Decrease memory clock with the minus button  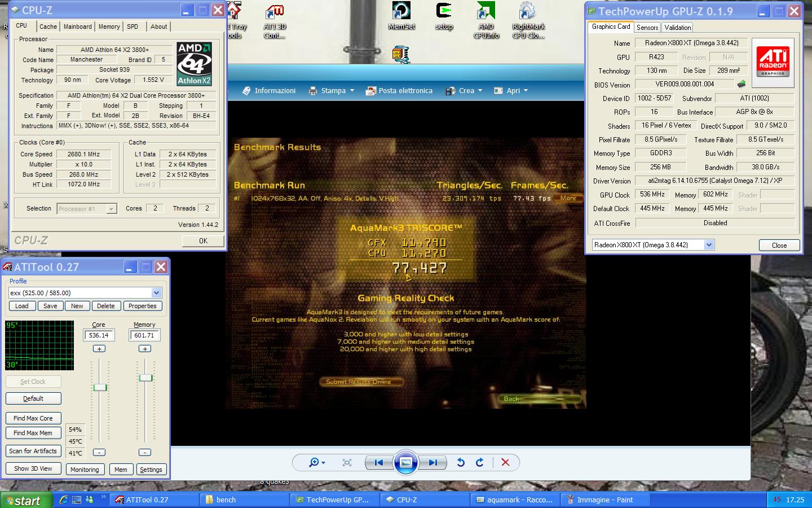[145, 452]
